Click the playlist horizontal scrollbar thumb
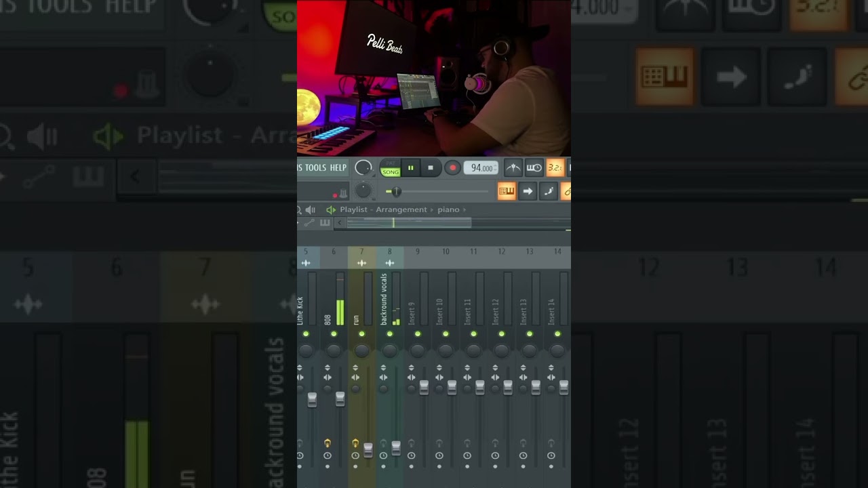 click(x=409, y=223)
